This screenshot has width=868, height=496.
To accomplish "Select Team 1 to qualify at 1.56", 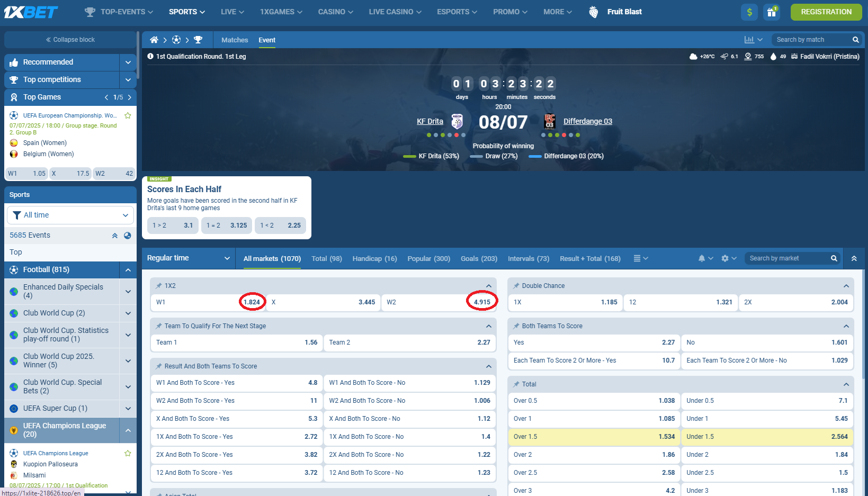I will click(237, 342).
